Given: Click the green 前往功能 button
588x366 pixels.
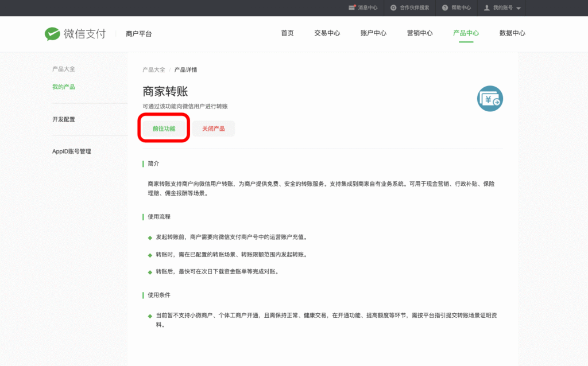Looking at the screenshot, I should click(x=163, y=128).
